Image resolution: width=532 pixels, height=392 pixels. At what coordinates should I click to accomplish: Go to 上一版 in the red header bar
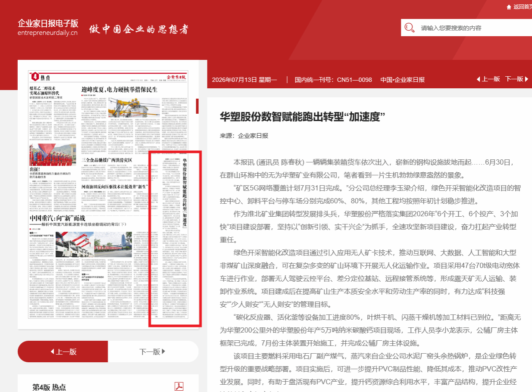488,79
